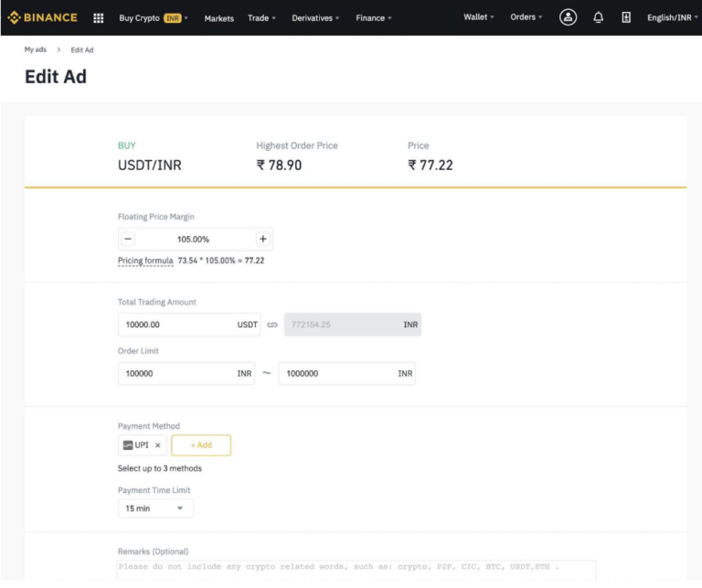The width and height of the screenshot is (702, 588).
Task: Click the Total Trading Amount USDT field
Action: point(189,326)
